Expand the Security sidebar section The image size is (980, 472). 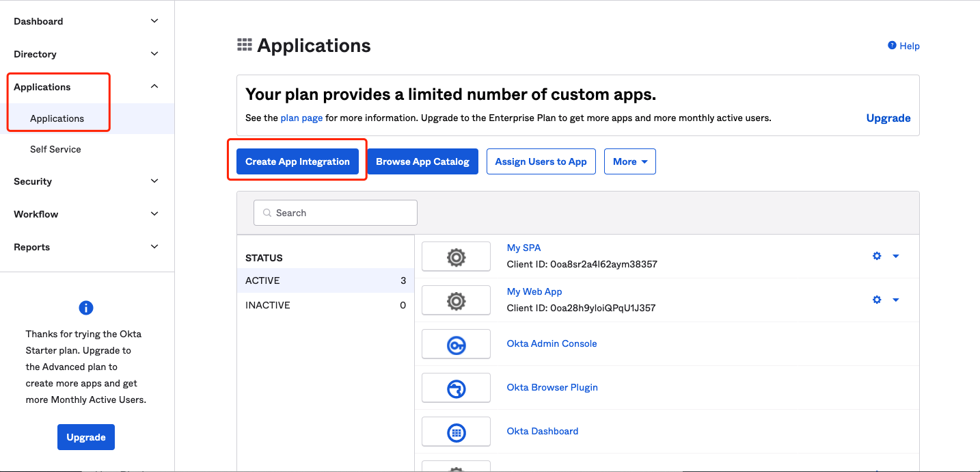point(154,181)
